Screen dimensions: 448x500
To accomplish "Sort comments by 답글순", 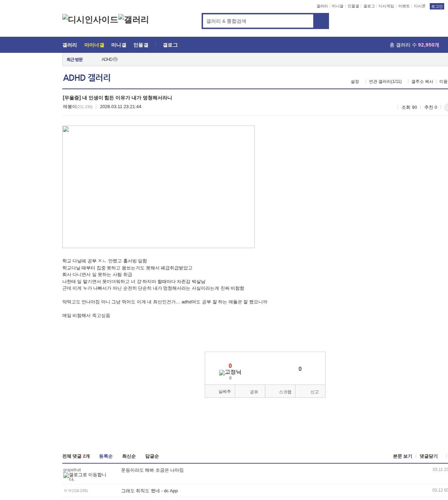I will (152, 456).
